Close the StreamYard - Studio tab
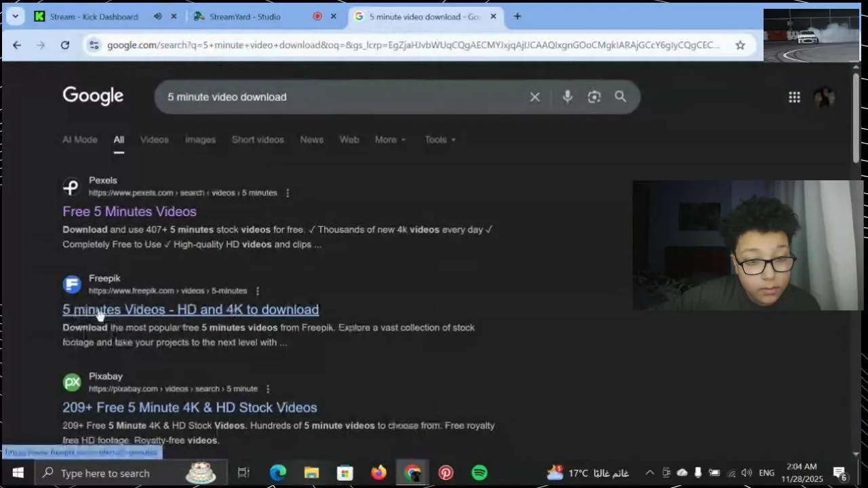The height and width of the screenshot is (488, 868). pyautogui.click(x=333, y=16)
